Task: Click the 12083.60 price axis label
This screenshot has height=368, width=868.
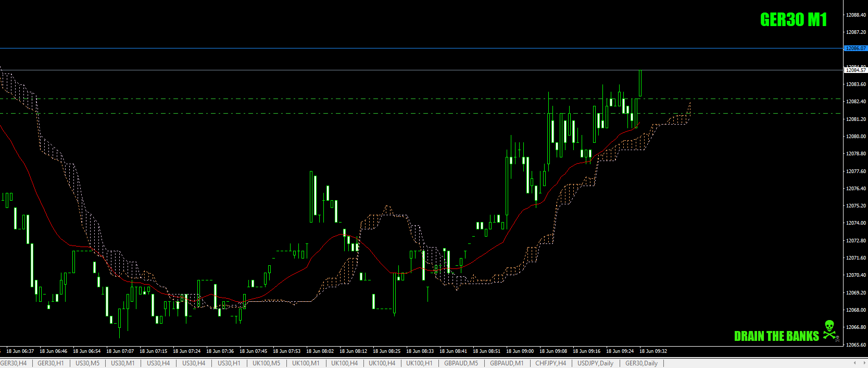Action: click(x=856, y=84)
